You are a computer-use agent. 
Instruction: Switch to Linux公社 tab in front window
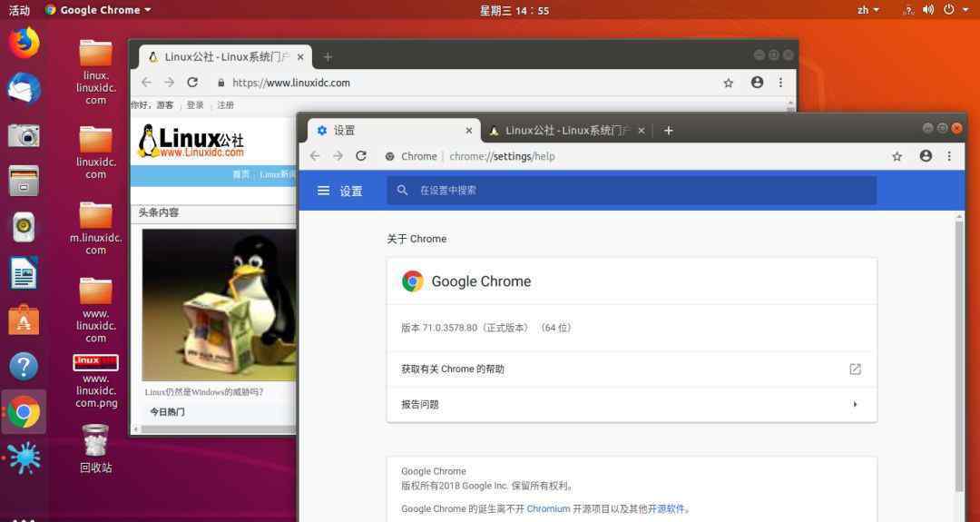tap(567, 130)
